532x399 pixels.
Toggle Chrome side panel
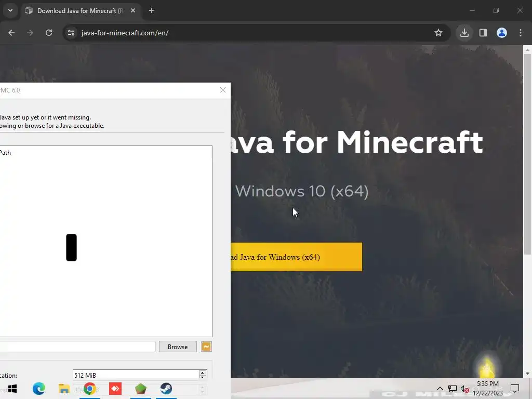pyautogui.click(x=483, y=33)
